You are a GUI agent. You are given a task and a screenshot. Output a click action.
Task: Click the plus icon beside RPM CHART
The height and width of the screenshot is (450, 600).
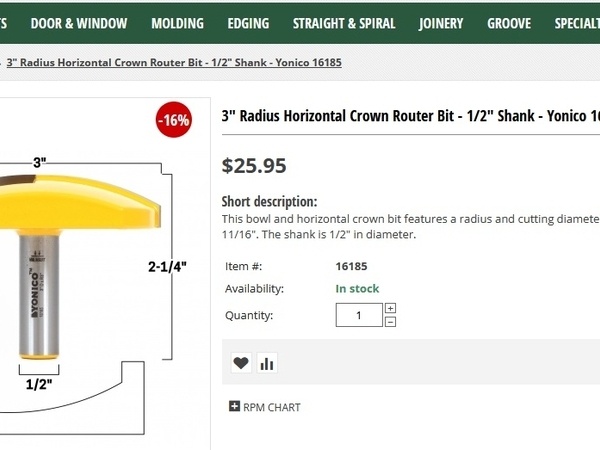[234, 407]
